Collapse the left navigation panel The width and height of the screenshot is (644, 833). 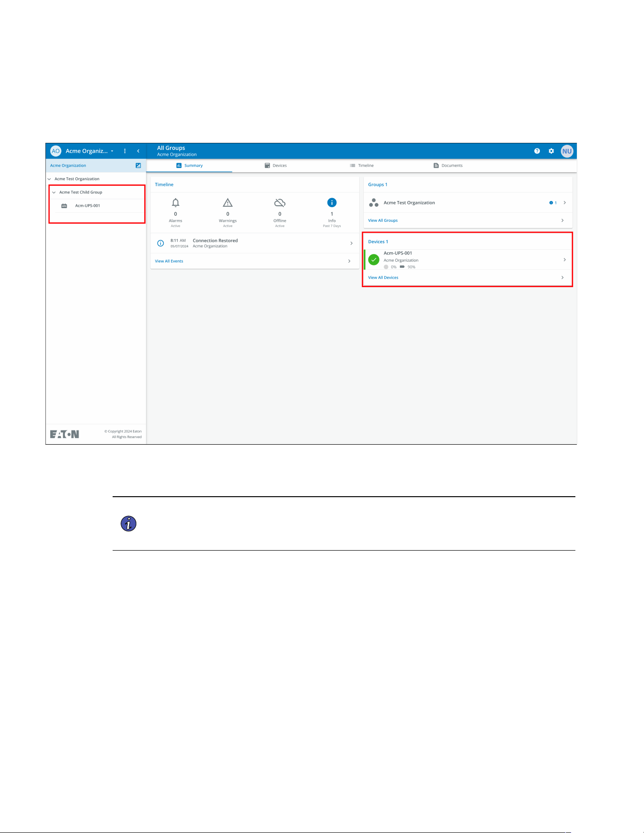tap(138, 151)
